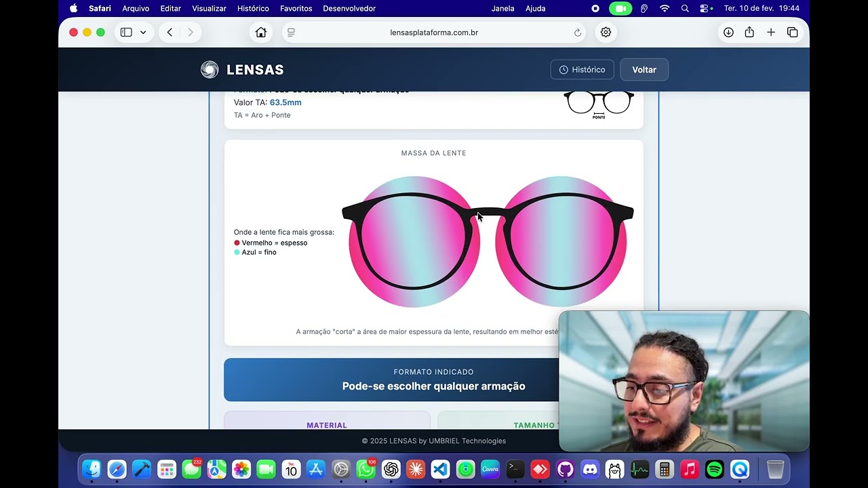Toggle the Safari sidebar

pyautogui.click(x=126, y=33)
